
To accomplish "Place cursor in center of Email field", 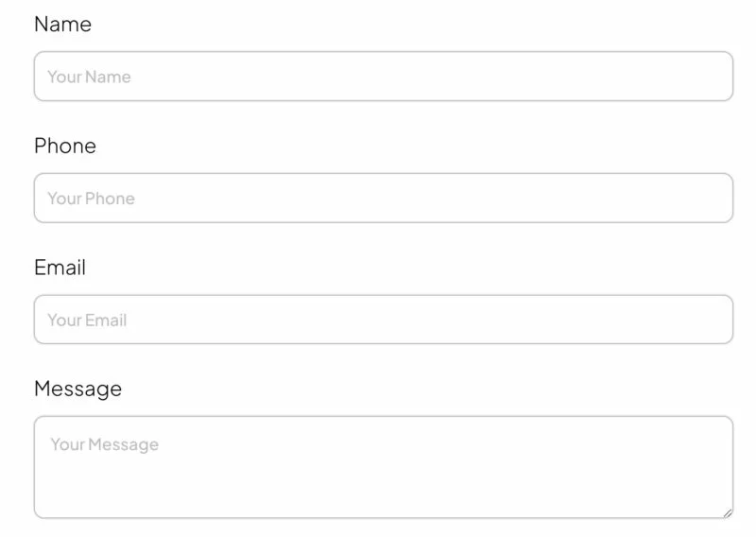I will pyautogui.click(x=384, y=320).
